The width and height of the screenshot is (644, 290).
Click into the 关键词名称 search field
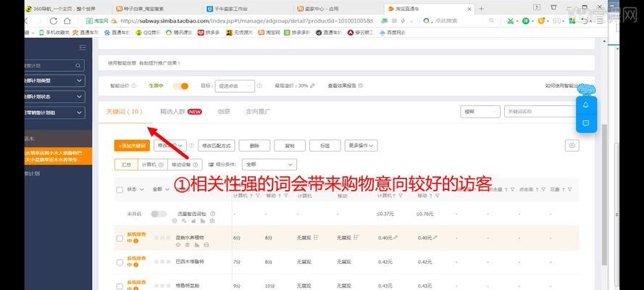(x=540, y=112)
